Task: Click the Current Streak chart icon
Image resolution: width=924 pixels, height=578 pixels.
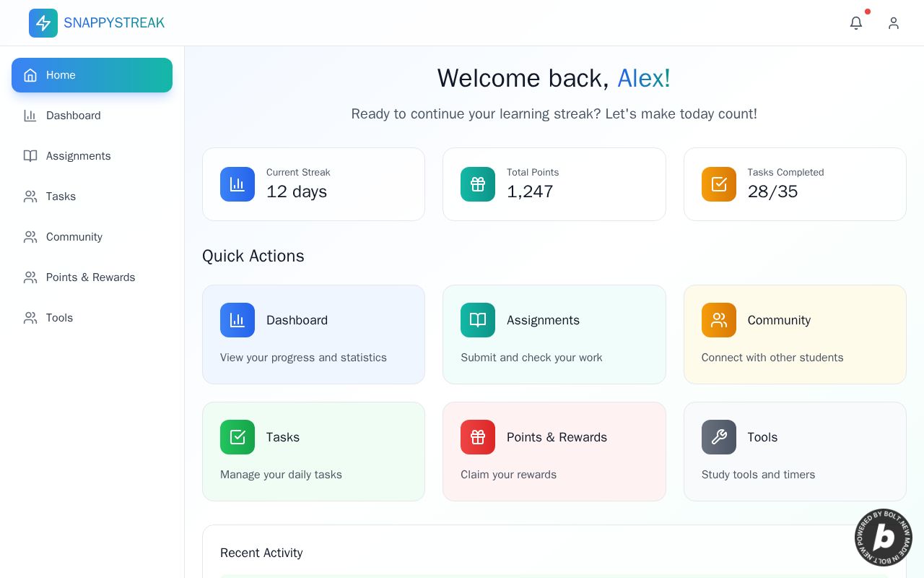Action: point(237,184)
